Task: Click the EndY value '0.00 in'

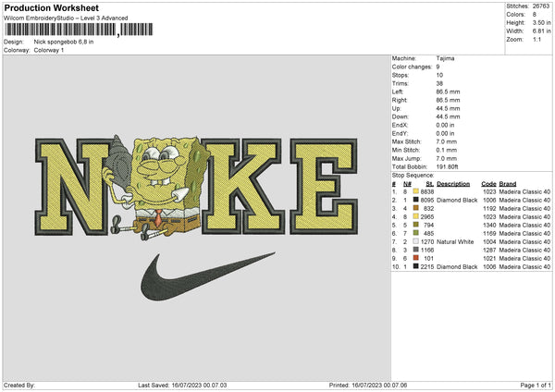Action: point(445,133)
